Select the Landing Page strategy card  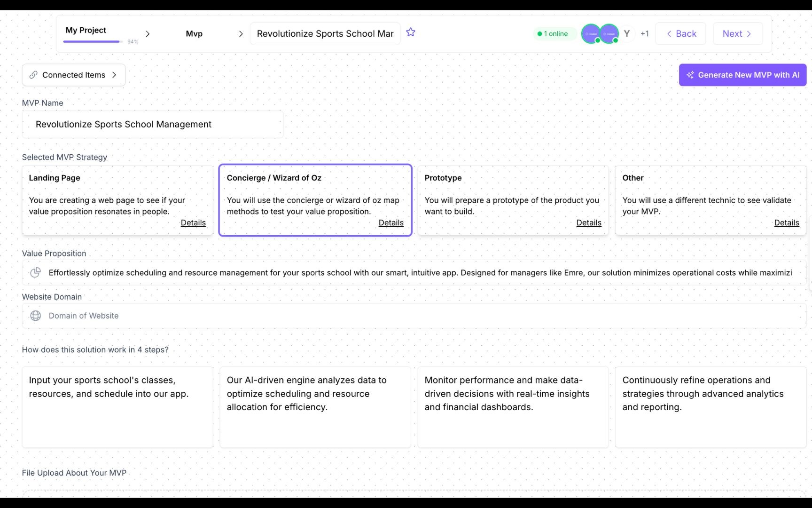(117, 200)
